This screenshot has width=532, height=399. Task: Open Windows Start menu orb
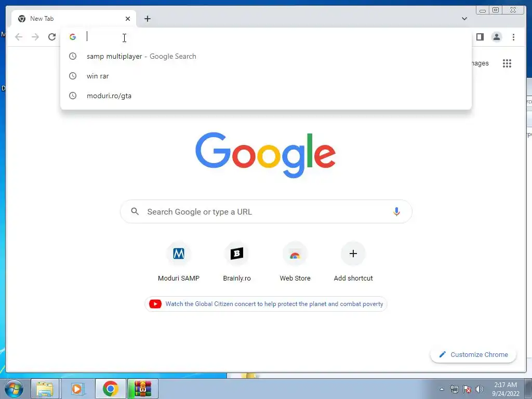14,389
